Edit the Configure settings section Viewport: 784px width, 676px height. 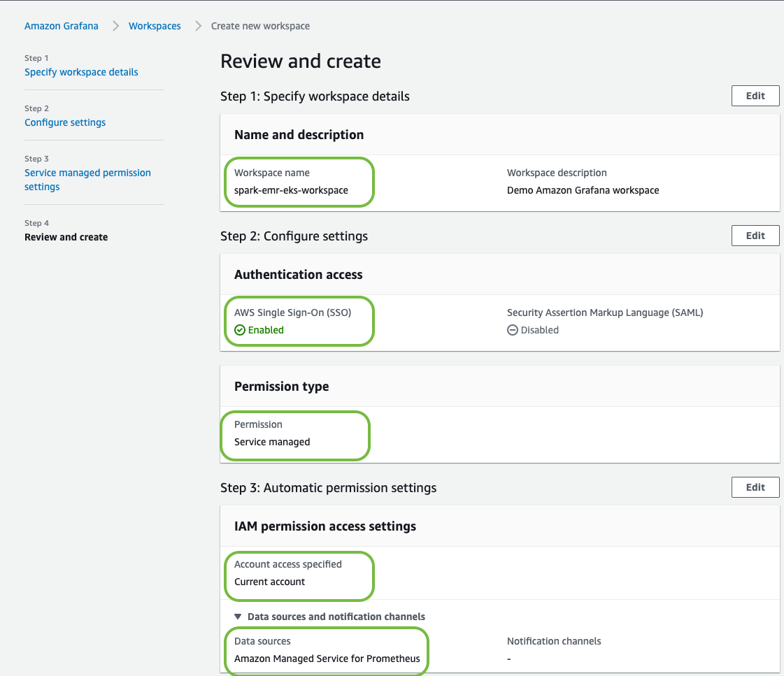755,236
